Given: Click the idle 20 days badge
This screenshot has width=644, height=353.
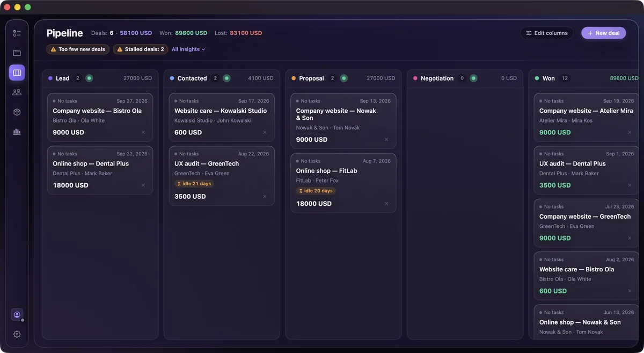Looking at the screenshot, I should click(x=316, y=191).
